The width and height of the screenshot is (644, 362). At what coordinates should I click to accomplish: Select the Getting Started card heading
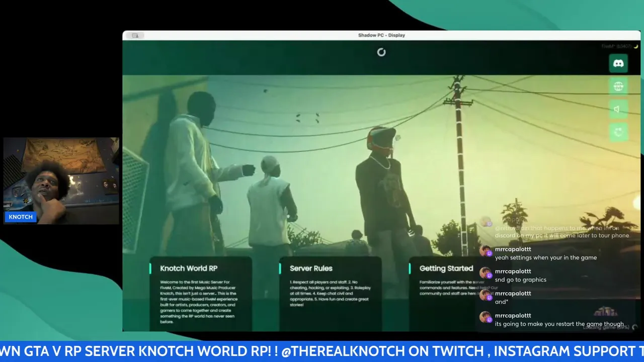click(x=446, y=268)
